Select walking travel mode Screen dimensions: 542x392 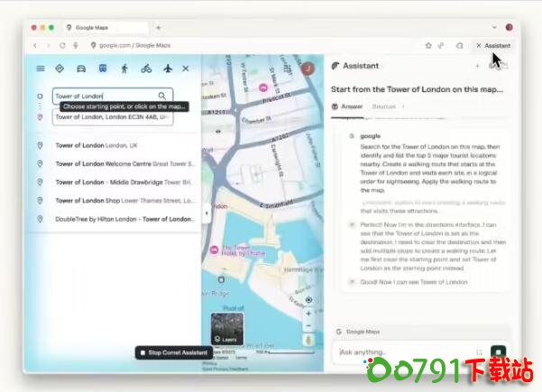tap(124, 68)
